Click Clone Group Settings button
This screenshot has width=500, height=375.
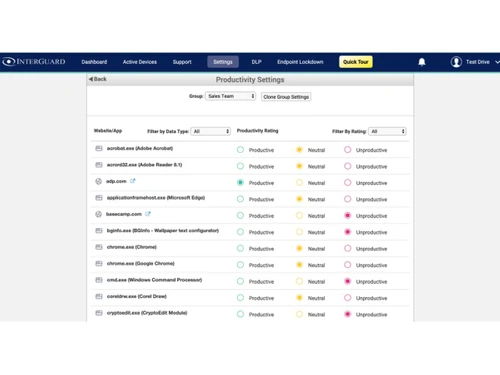(286, 97)
